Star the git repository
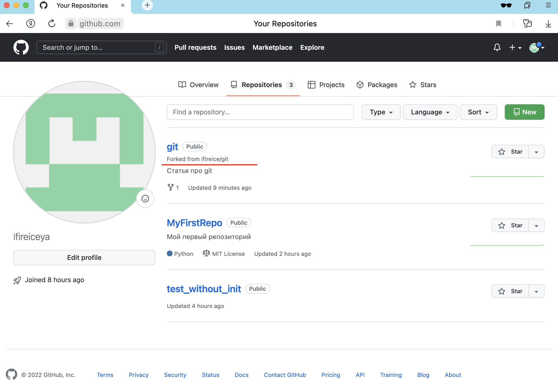The height and width of the screenshot is (392, 558). (510, 152)
